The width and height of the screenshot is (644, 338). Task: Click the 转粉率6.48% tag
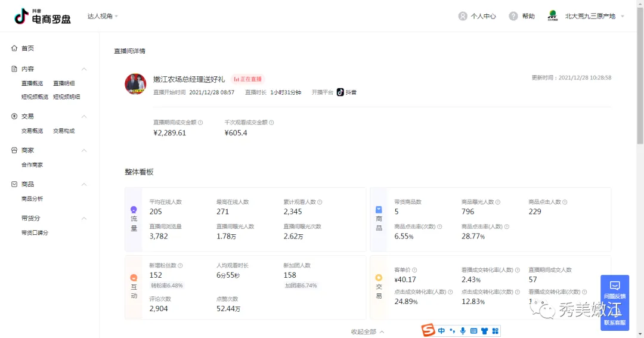click(x=167, y=286)
